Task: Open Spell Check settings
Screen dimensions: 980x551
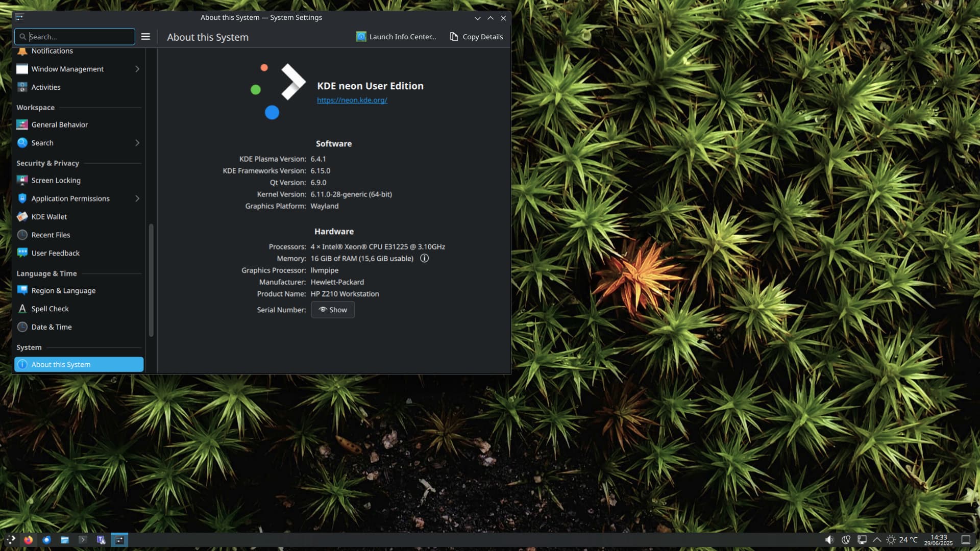Action: point(50,309)
